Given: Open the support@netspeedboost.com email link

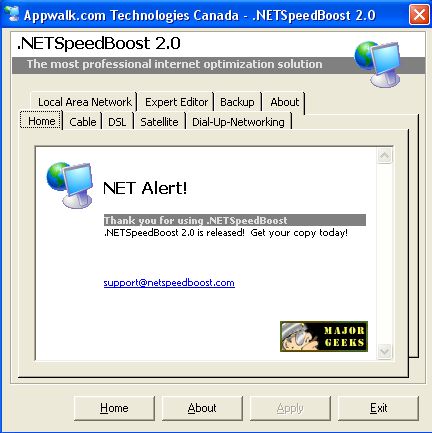Looking at the screenshot, I should pyautogui.click(x=169, y=283).
